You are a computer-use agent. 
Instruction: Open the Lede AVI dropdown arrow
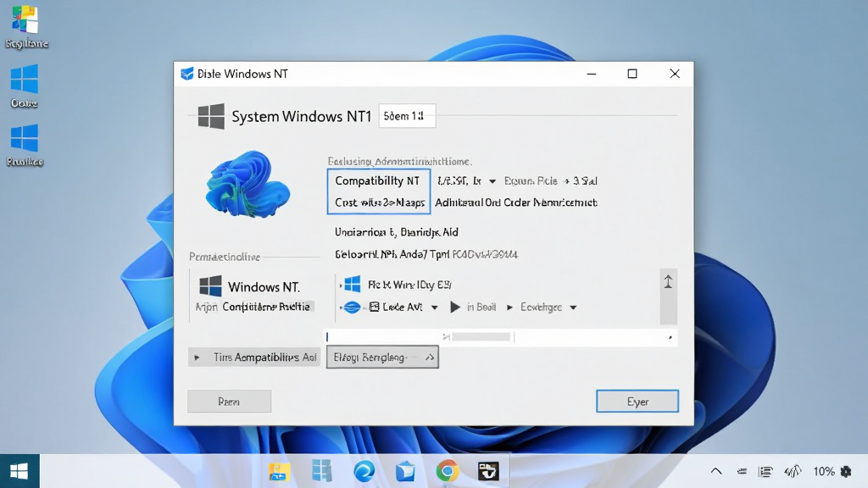pyautogui.click(x=435, y=308)
